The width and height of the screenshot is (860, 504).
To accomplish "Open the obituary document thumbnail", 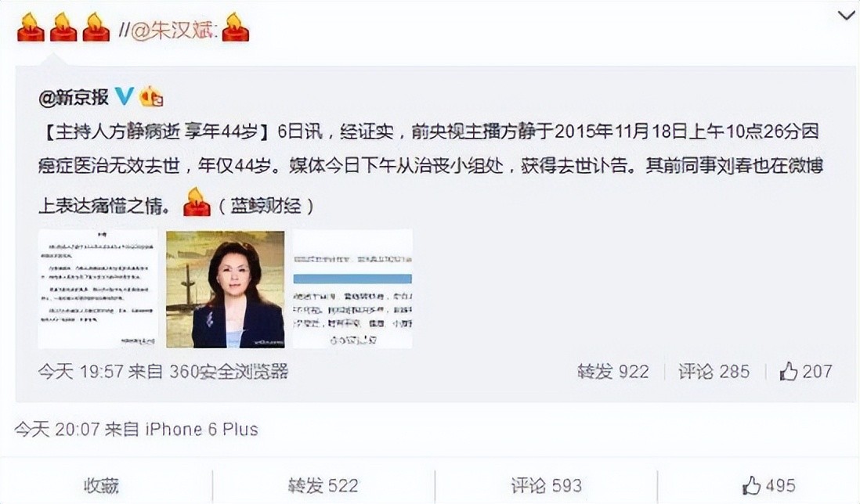I will click(98, 289).
